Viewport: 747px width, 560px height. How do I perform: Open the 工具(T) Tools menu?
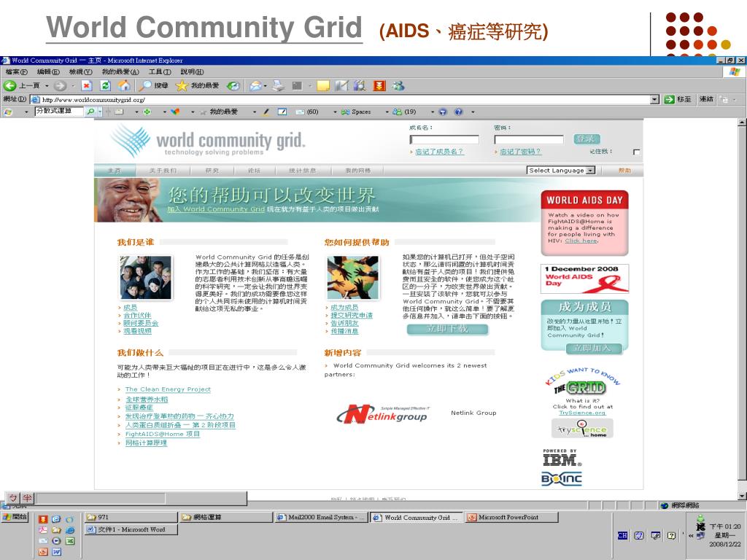160,71
